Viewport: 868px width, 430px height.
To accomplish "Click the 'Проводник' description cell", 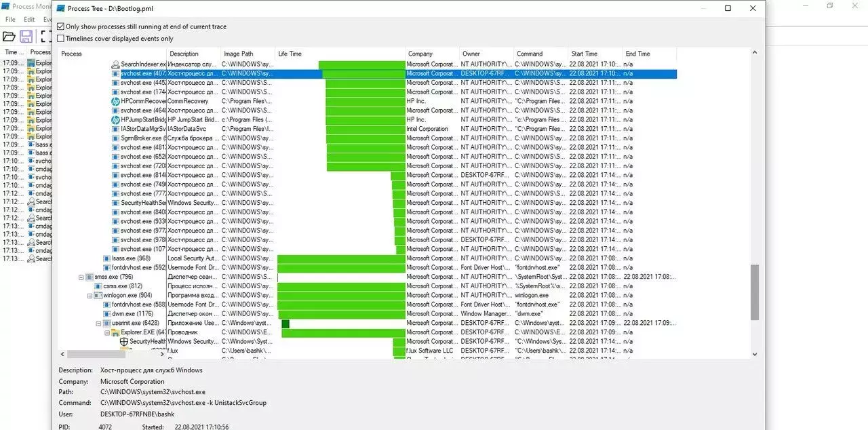I will tap(183, 332).
